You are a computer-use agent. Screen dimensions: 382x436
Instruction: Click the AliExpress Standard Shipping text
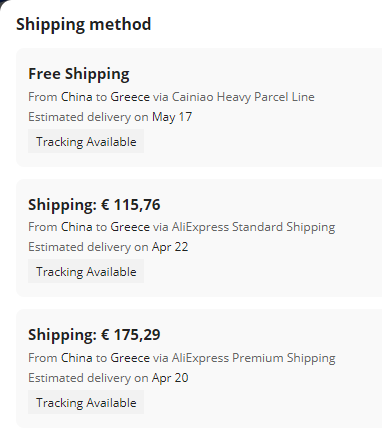(x=253, y=227)
